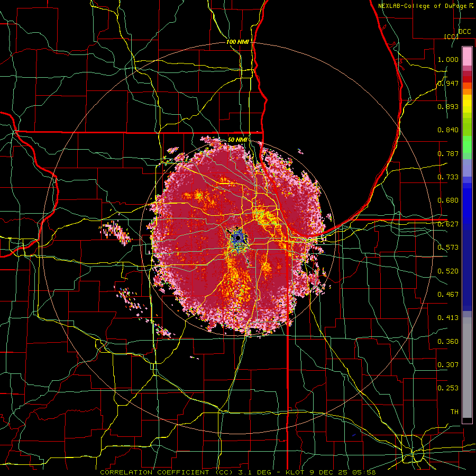Click the 50 NMI range ring label

coord(237,140)
